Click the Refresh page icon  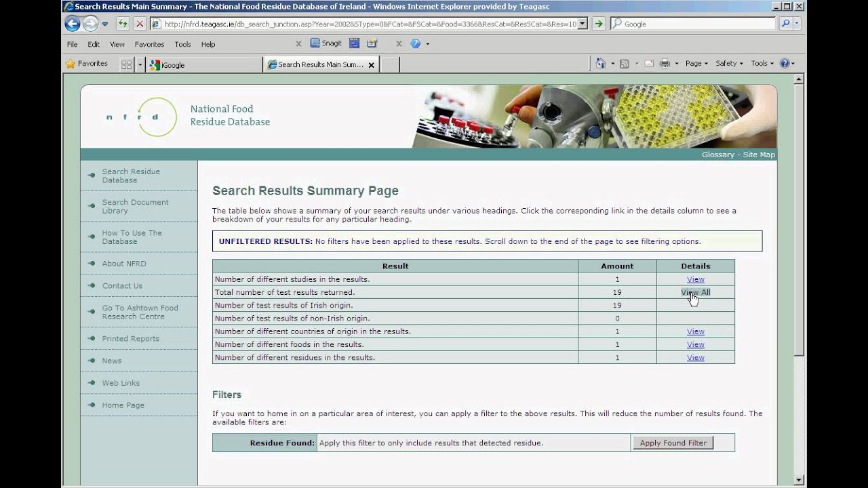click(123, 24)
